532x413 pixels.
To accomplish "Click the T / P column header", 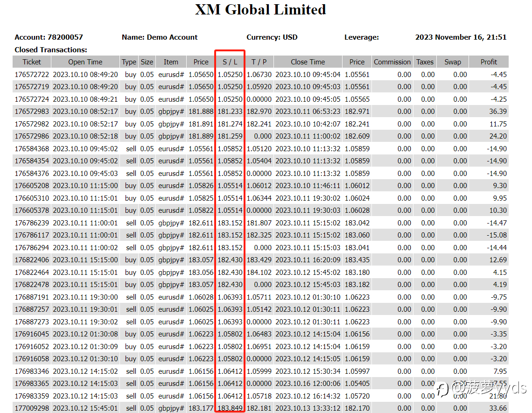I will click(x=259, y=62).
